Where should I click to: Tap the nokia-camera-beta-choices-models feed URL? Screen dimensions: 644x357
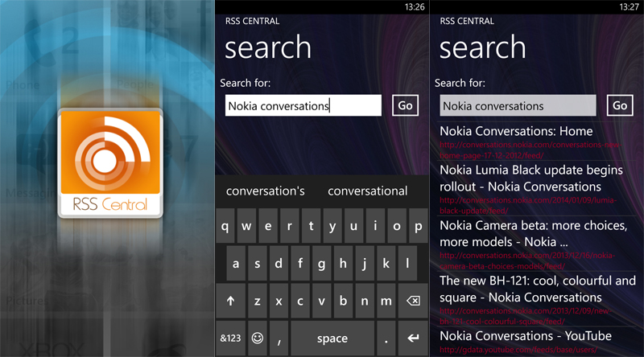click(527, 261)
